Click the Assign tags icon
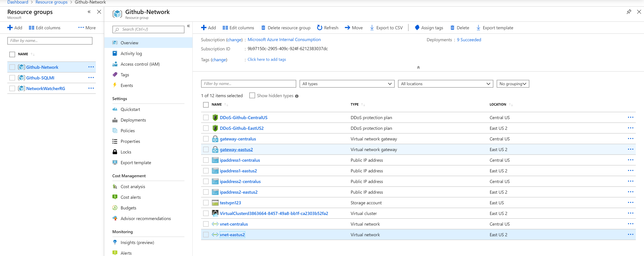This screenshot has height=256, width=644. click(x=417, y=28)
